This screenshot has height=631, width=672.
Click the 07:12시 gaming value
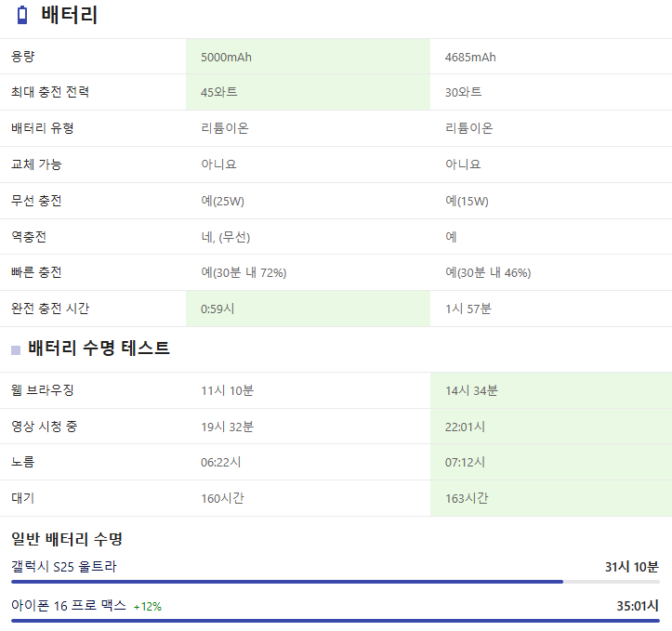coord(465,462)
